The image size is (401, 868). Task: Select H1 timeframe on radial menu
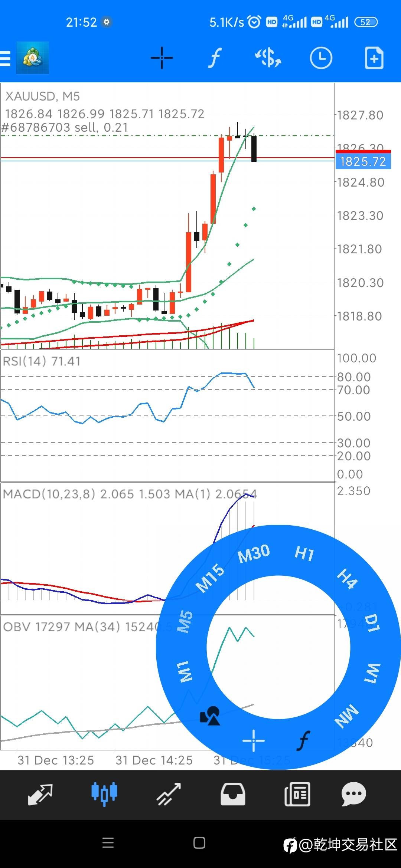(304, 553)
